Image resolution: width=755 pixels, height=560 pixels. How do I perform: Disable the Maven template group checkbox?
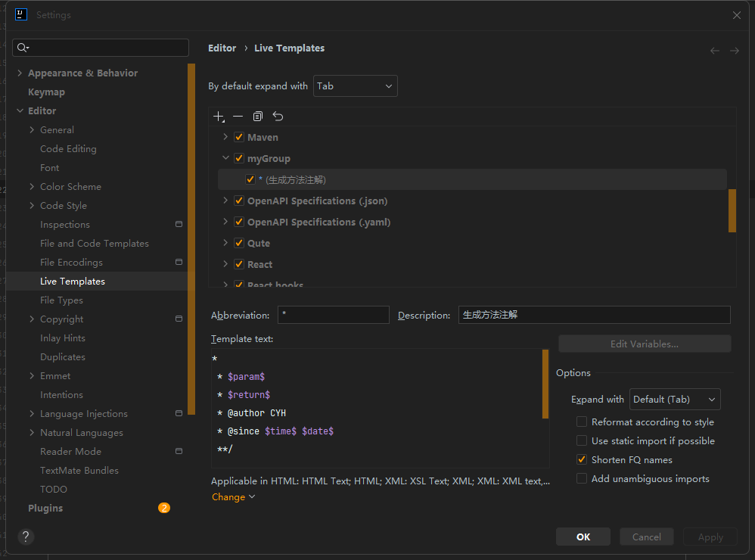point(239,138)
